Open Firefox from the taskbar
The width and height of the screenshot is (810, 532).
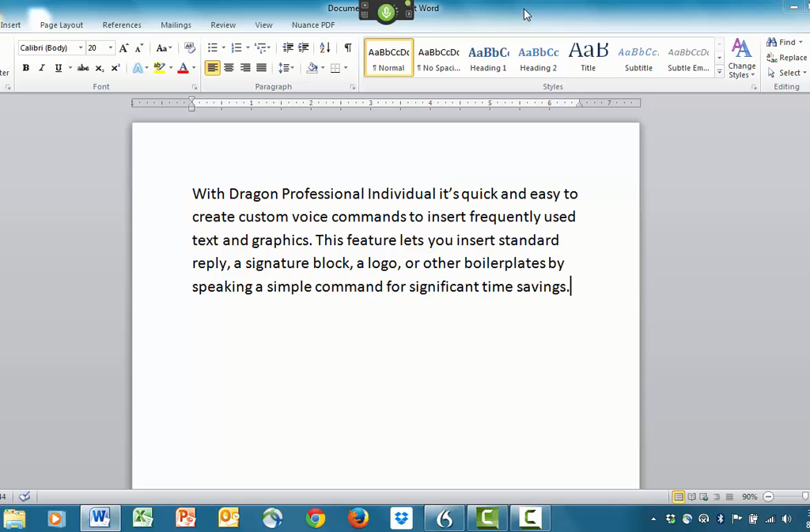click(x=358, y=519)
